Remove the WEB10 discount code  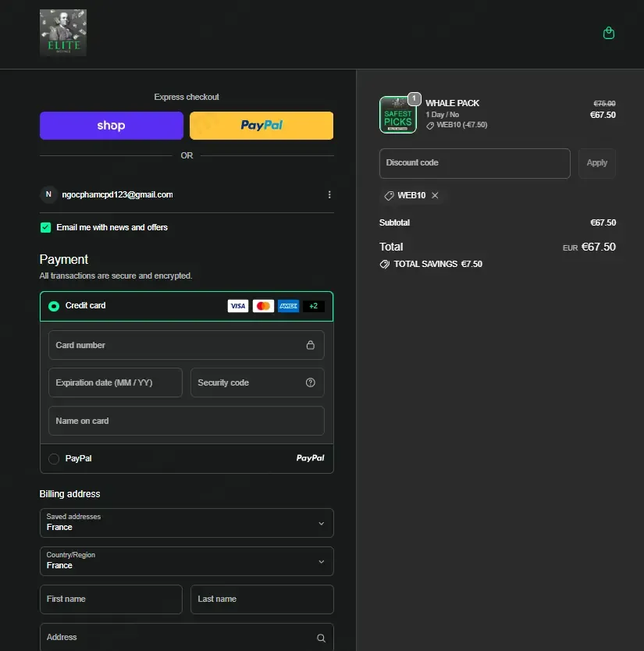pyautogui.click(x=435, y=195)
